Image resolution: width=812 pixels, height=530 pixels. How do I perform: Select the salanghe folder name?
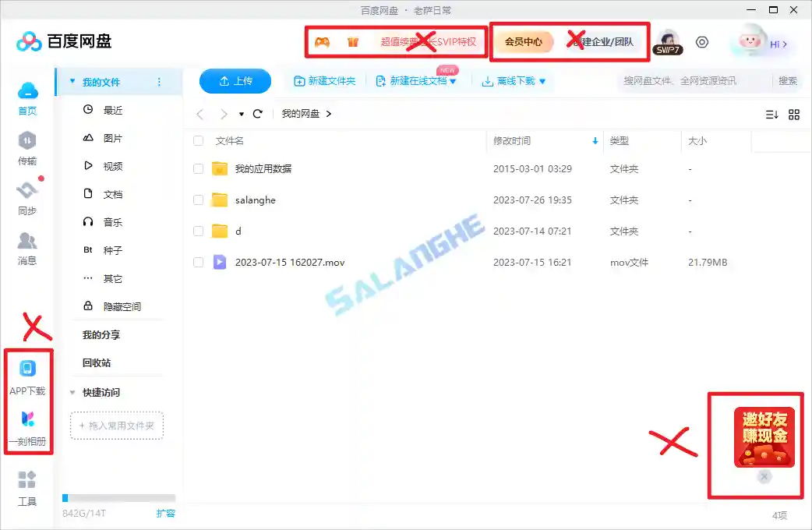256,200
